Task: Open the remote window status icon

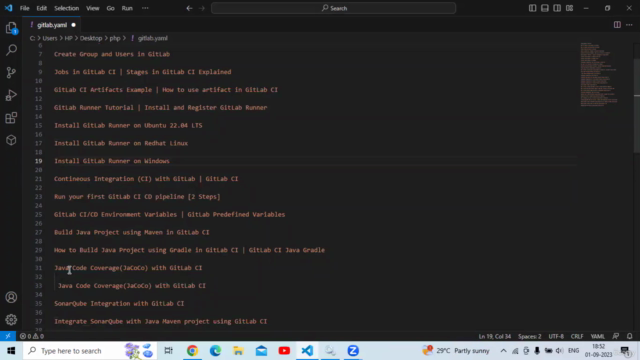Action: point(8,336)
